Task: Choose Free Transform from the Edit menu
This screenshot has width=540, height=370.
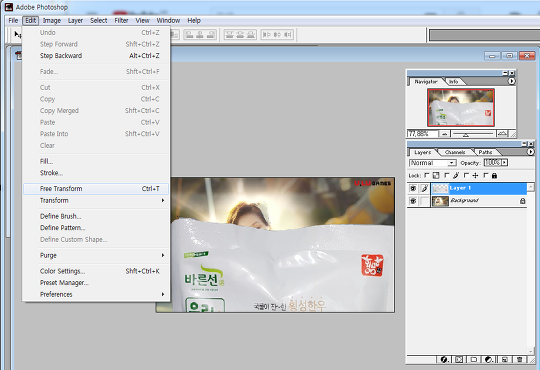Action: (96, 189)
